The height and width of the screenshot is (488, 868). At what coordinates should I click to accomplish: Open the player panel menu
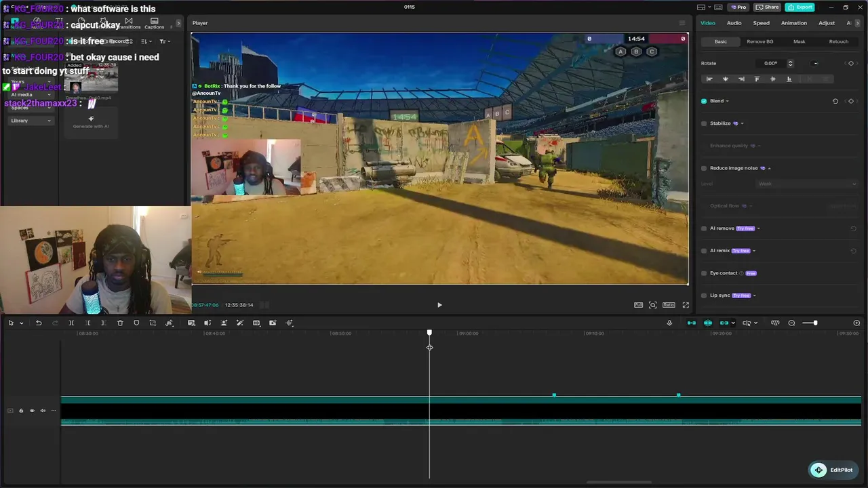682,23
